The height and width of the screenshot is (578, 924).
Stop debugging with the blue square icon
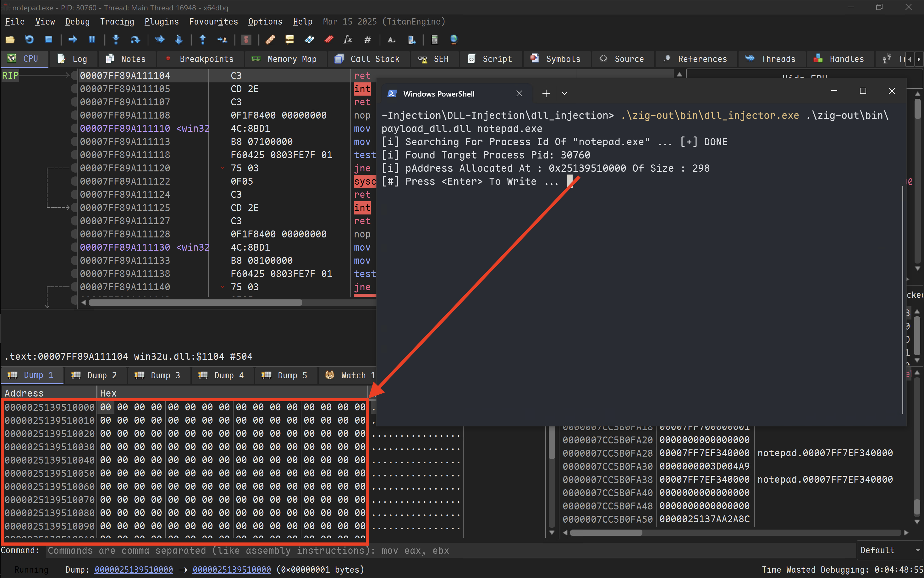pos(48,39)
